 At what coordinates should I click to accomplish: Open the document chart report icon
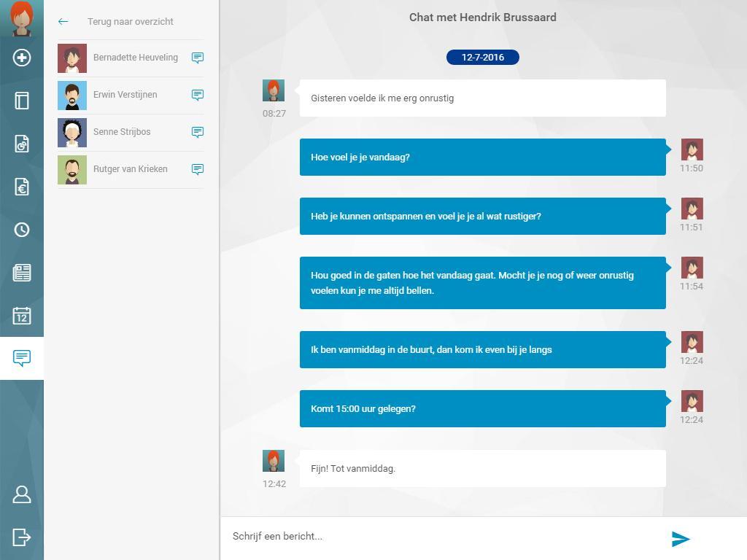[22, 144]
